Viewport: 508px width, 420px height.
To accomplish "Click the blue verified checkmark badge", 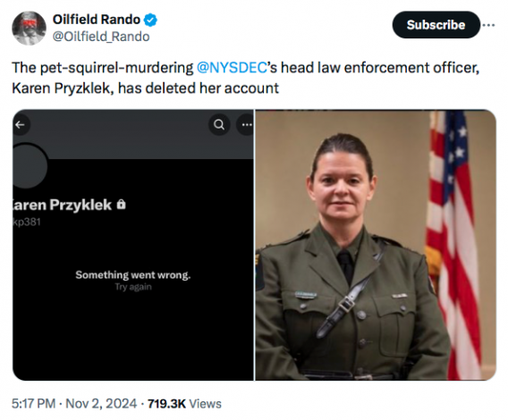I will coord(150,20).
